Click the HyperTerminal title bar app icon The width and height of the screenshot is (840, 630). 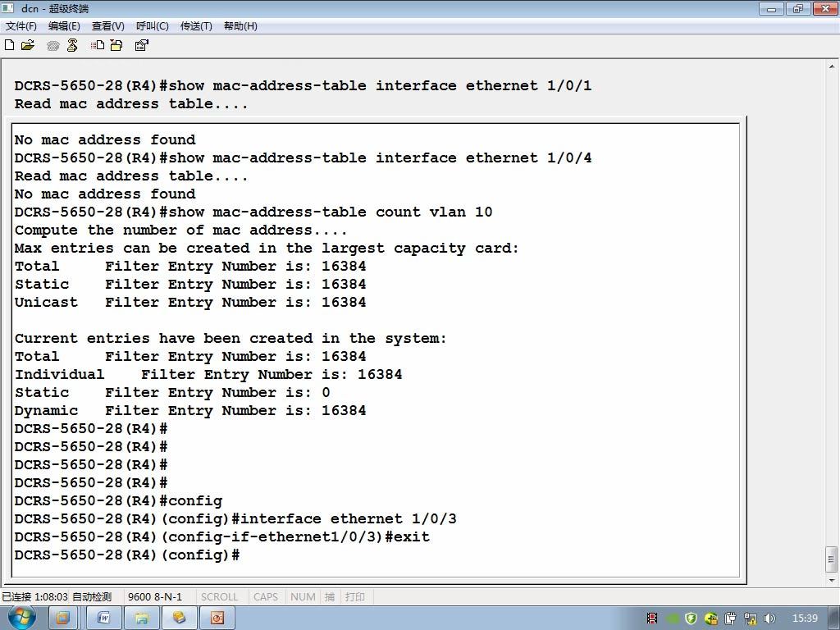7,8
